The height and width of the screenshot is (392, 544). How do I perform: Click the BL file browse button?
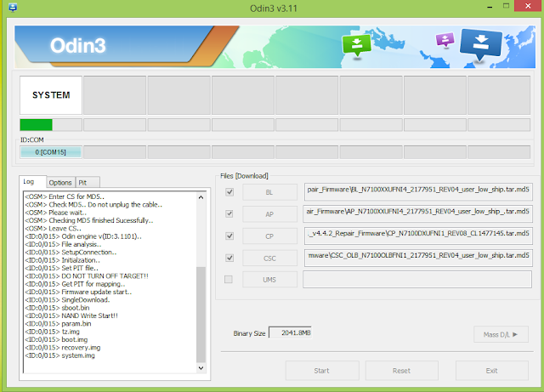[x=269, y=192]
